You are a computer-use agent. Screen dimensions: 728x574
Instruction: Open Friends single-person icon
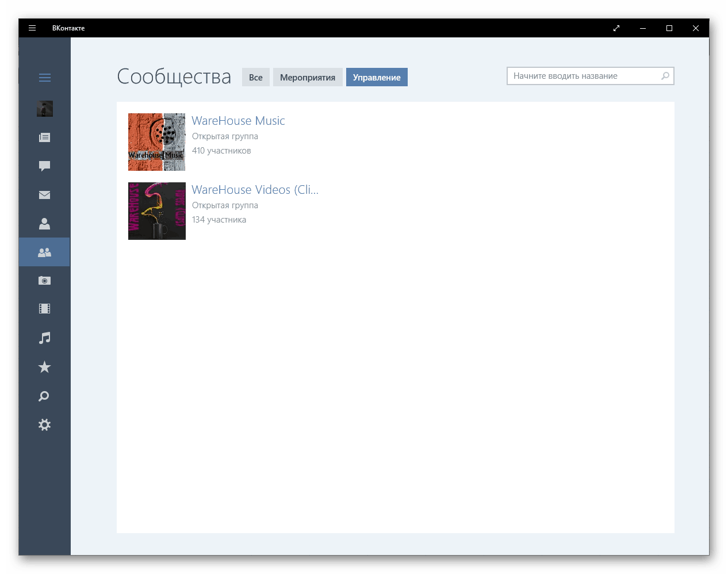pos(45,224)
